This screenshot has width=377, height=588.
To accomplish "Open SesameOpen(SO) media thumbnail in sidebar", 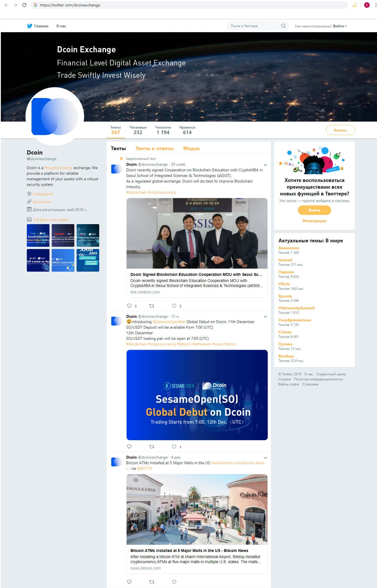I will pos(38,235).
